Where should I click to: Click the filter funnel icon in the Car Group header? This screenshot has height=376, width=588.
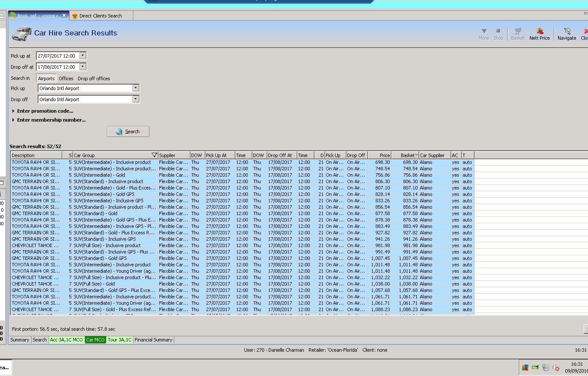(x=154, y=155)
